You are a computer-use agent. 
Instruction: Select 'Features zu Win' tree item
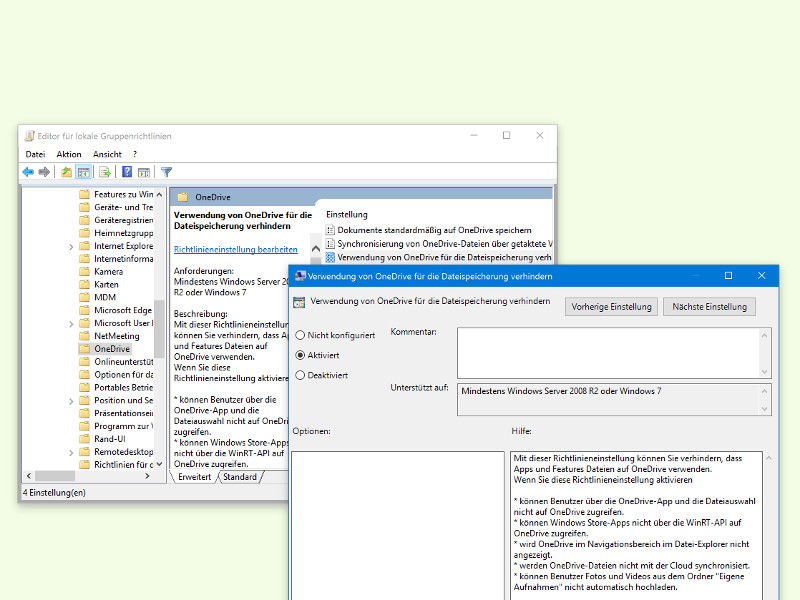coord(123,194)
